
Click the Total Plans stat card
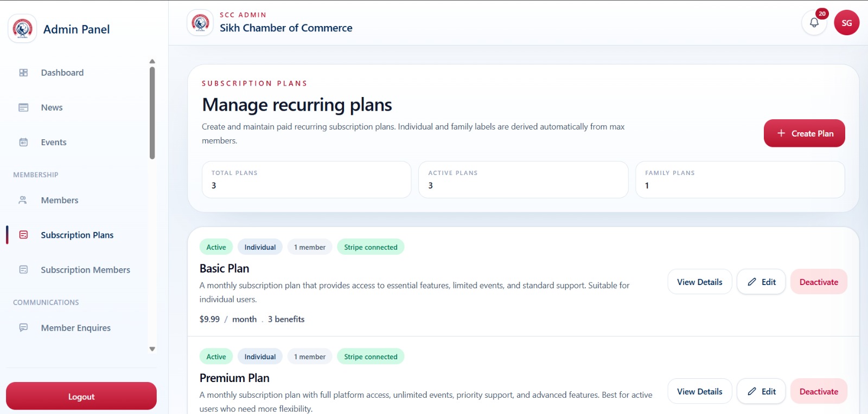(307, 179)
